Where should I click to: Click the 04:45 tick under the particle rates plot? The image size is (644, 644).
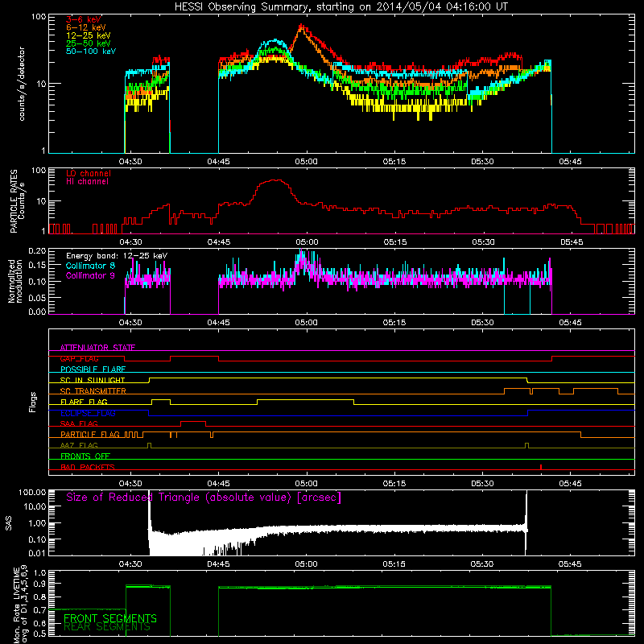click(x=219, y=242)
